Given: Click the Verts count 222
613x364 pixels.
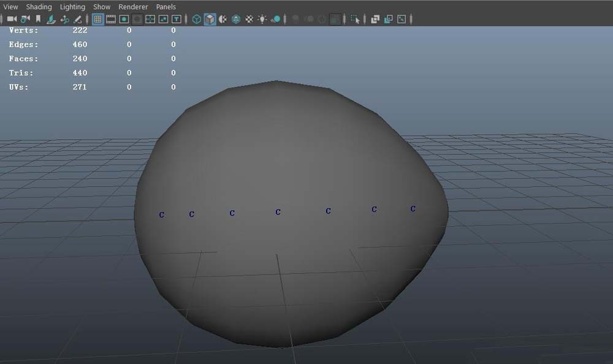Looking at the screenshot, I should [80, 30].
